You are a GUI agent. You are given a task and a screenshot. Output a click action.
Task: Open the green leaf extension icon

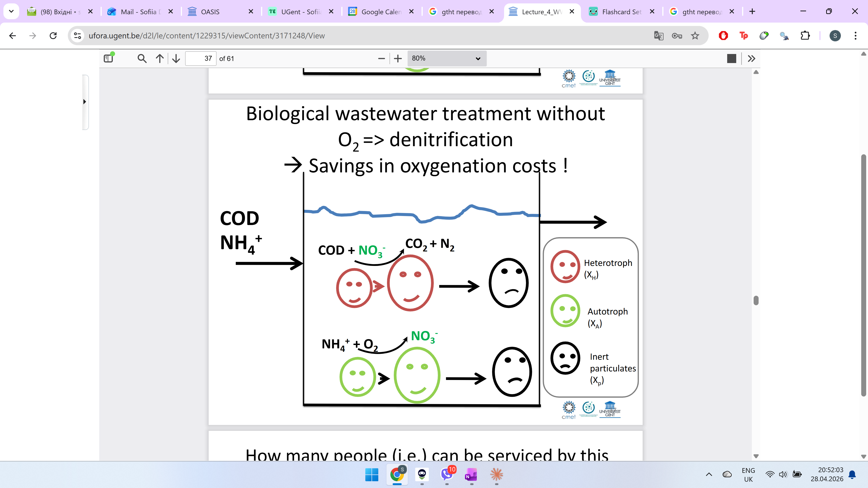tap(764, 36)
